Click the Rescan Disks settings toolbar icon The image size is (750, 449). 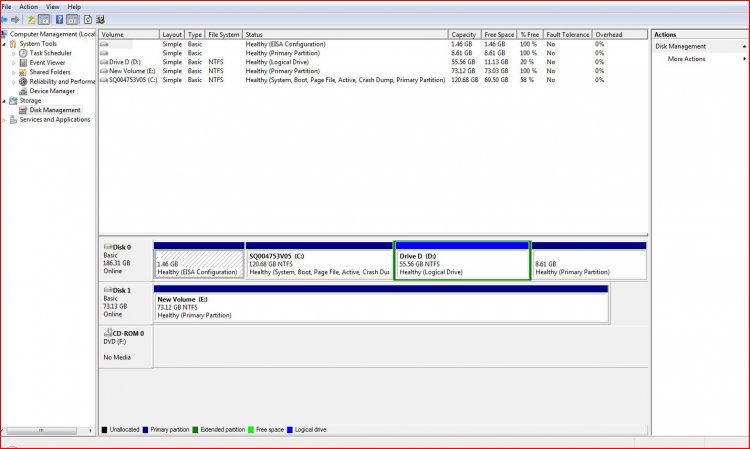pyautogui.click(x=100, y=20)
